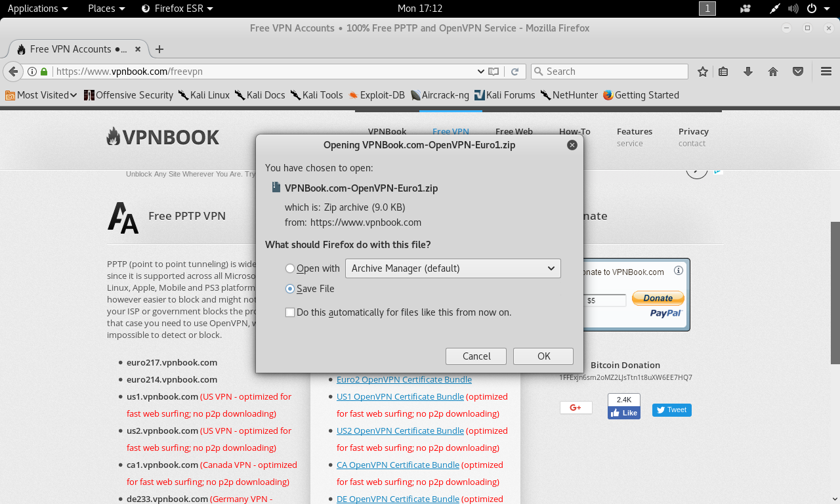
Task: Open the Firefox ESR application menu
Action: point(177,9)
